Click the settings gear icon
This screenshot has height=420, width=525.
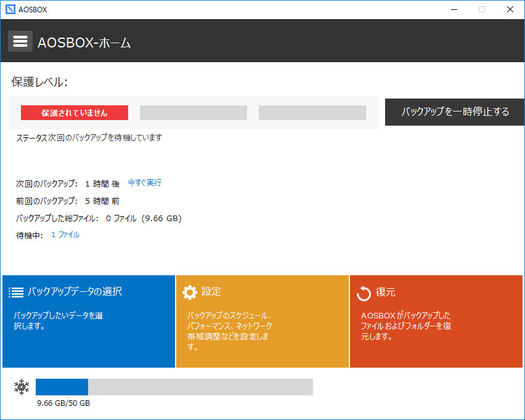190,292
